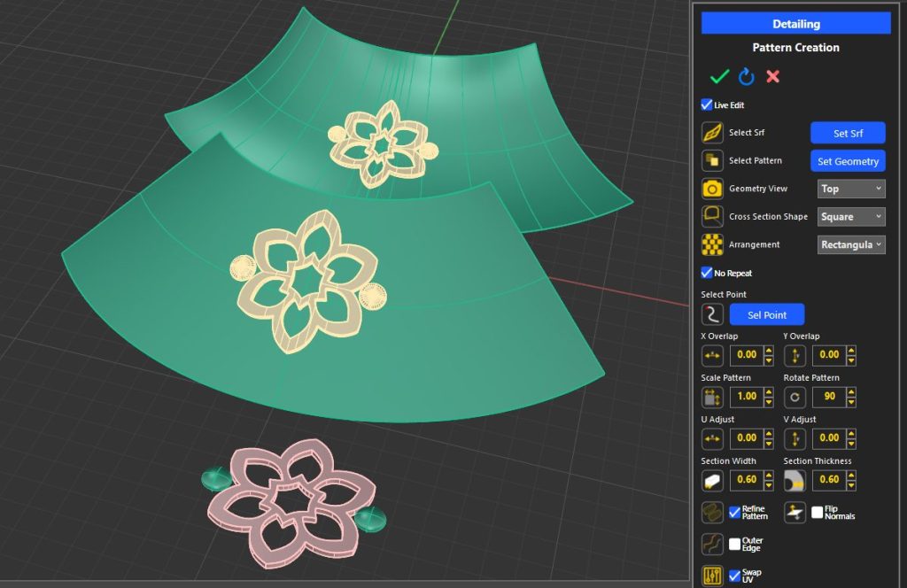The image size is (907, 588).
Task: Disable the Live Edit checkbox
Action: tap(707, 104)
